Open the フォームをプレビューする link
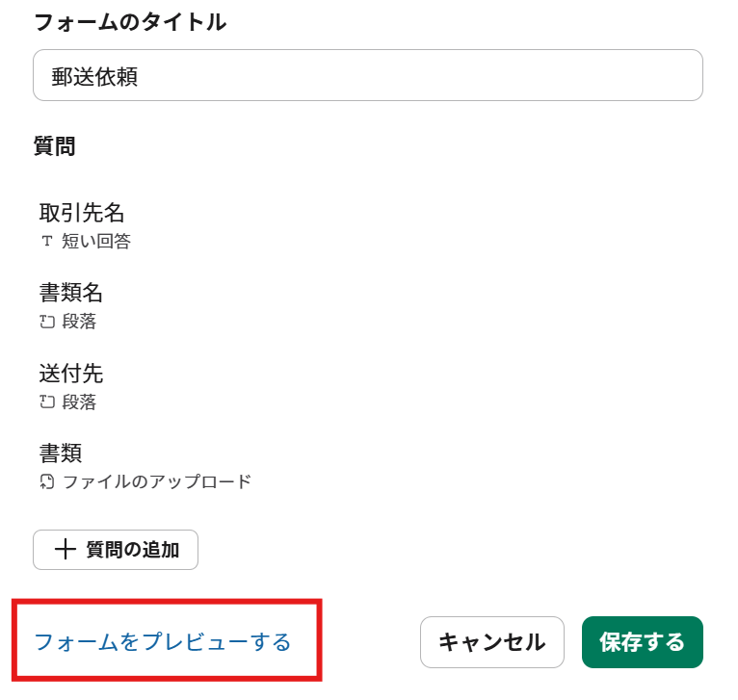The height and width of the screenshot is (700, 738). [x=163, y=642]
